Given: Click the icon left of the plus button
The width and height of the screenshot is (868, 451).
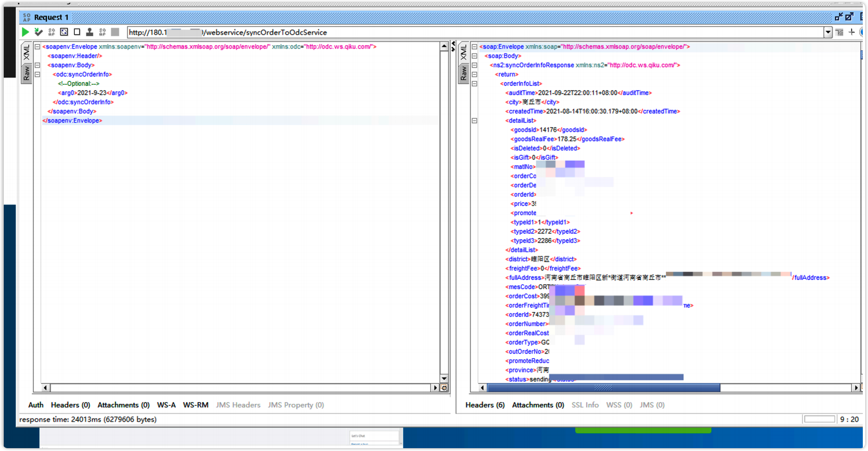Looking at the screenshot, I should point(840,32).
